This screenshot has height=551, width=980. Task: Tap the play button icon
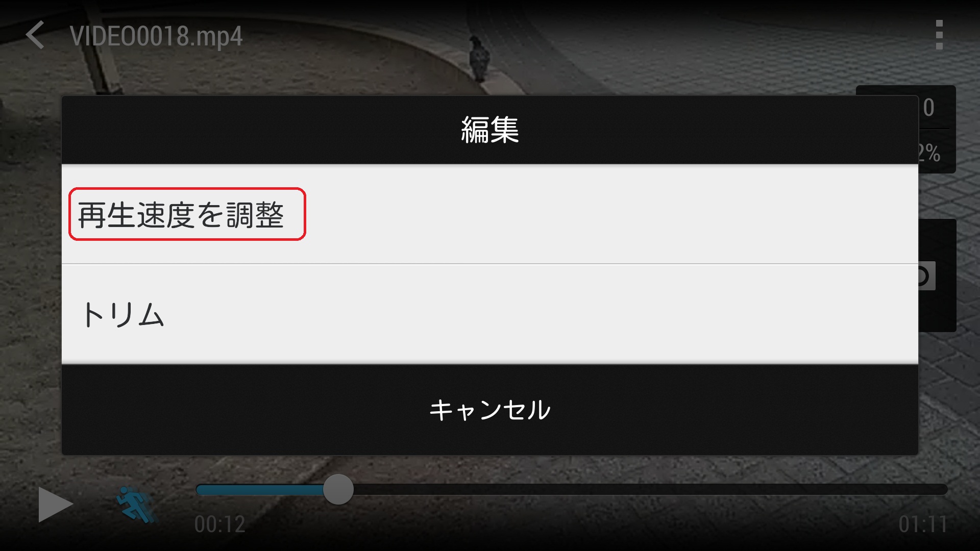[56, 505]
